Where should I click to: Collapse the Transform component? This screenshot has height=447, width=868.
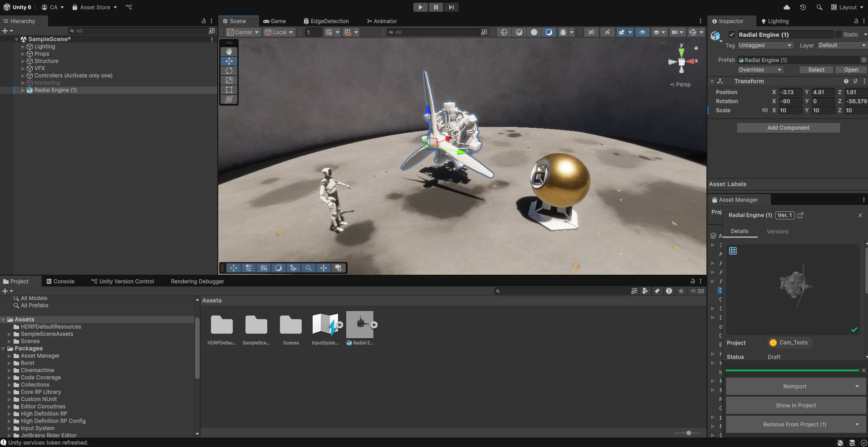click(x=712, y=81)
